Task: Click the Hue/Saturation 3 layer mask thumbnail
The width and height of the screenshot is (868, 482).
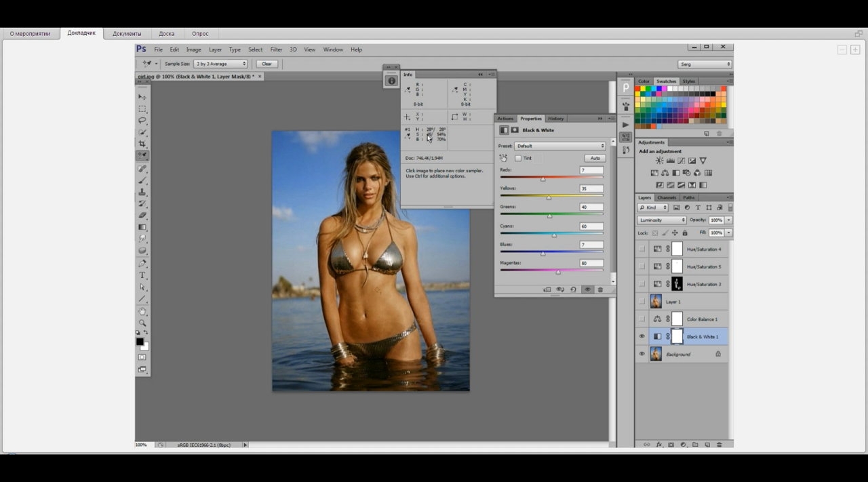Action: tap(677, 284)
